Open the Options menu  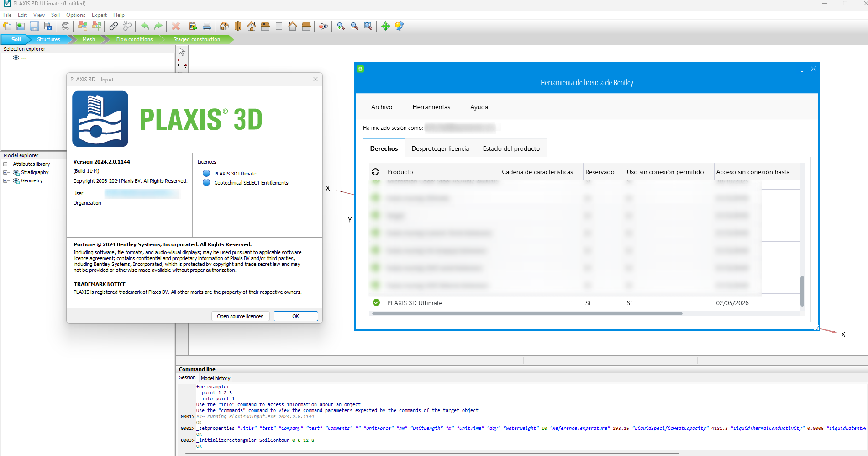(76, 15)
